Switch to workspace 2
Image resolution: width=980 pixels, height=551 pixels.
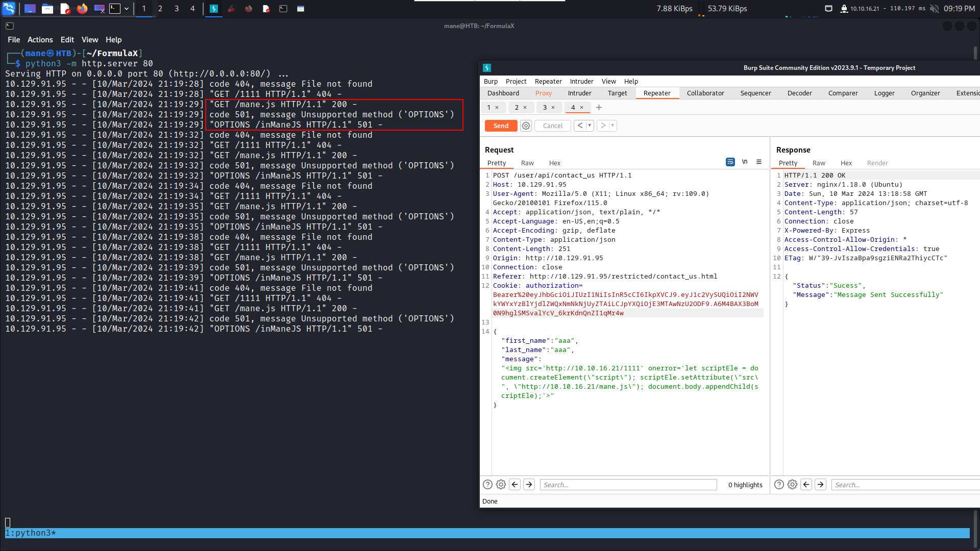(160, 8)
